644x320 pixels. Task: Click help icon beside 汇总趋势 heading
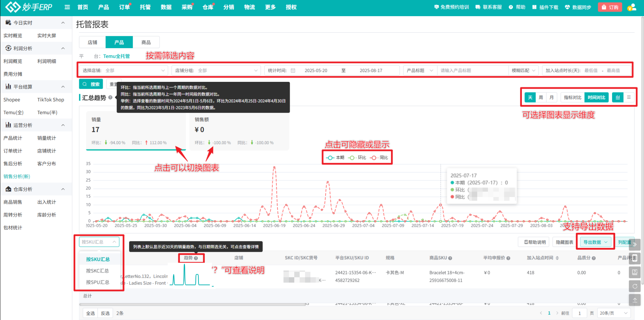(110, 98)
